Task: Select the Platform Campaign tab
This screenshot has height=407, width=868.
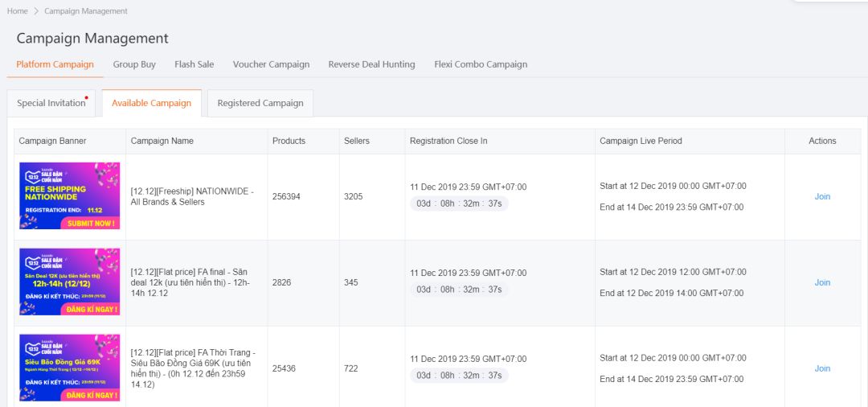Action: (55, 64)
